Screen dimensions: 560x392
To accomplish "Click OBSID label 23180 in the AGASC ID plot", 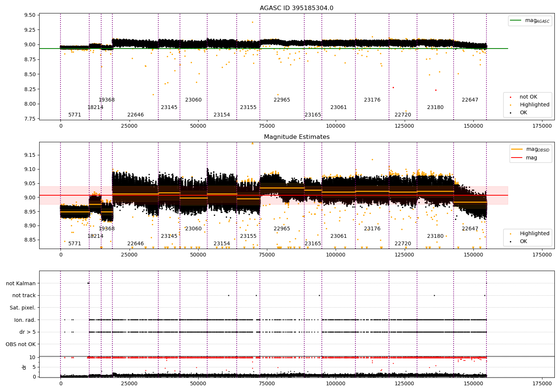I will 435,108.
